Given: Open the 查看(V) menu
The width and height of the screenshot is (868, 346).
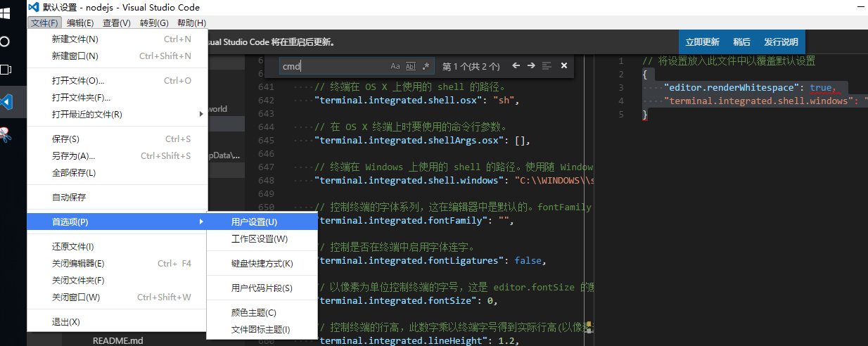Looking at the screenshot, I should (117, 23).
